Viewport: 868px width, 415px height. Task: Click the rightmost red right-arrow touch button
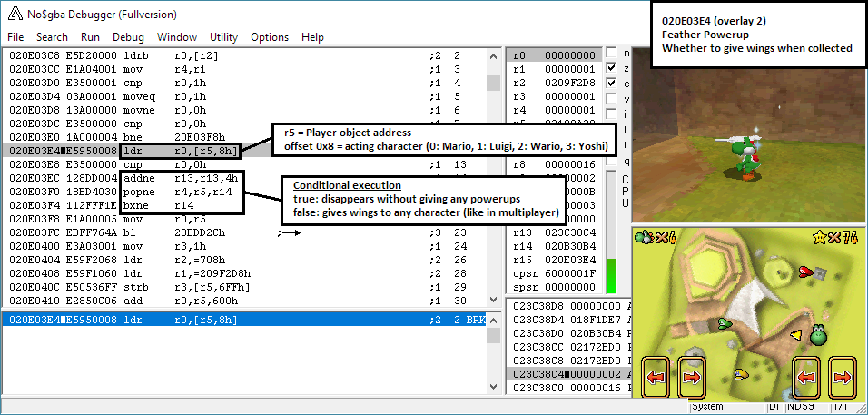[843, 376]
